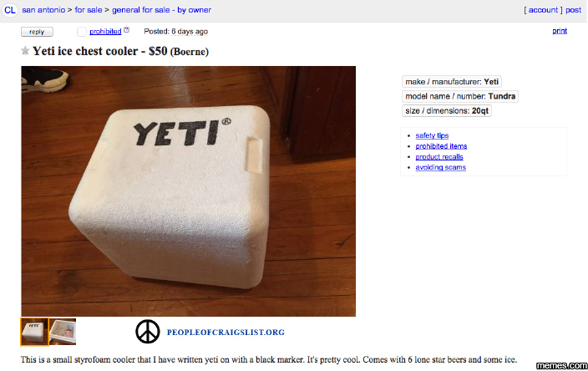Click the peace sign logo

pos(148,332)
